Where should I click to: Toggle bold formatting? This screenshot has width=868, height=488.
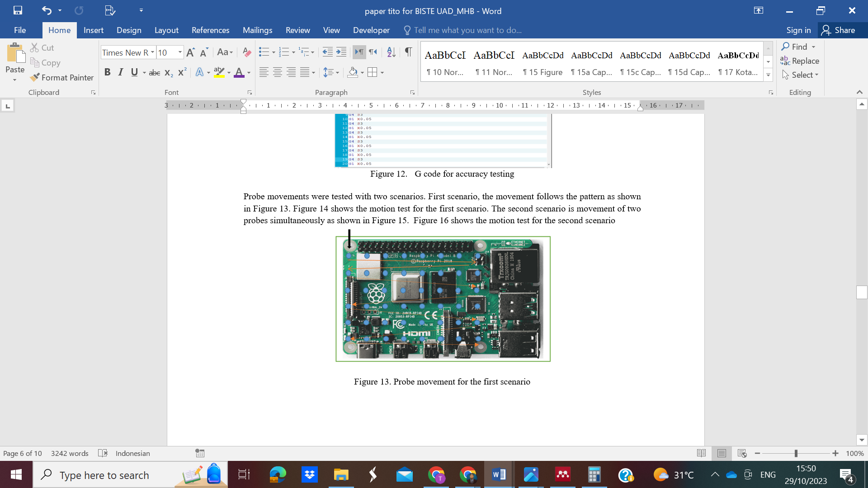[x=107, y=72]
